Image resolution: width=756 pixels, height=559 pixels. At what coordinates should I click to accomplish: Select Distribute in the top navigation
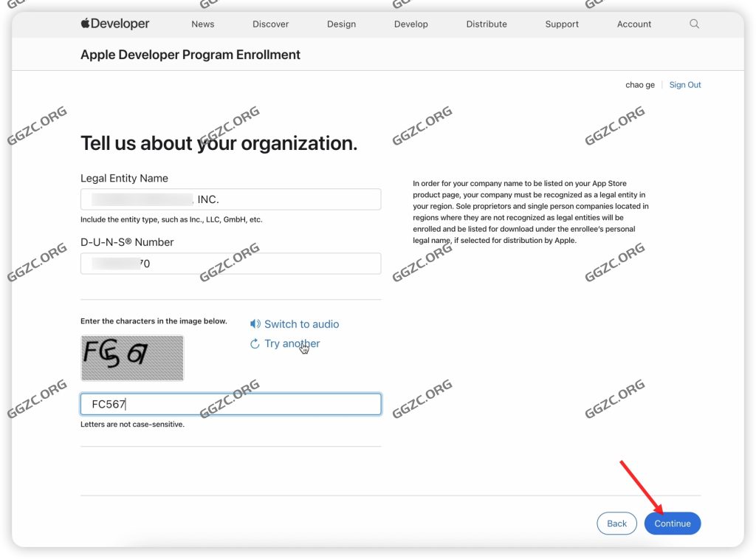[x=486, y=24]
